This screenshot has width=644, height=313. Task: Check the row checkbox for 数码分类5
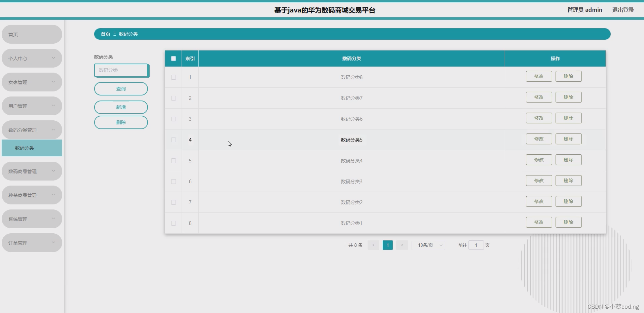click(x=174, y=140)
